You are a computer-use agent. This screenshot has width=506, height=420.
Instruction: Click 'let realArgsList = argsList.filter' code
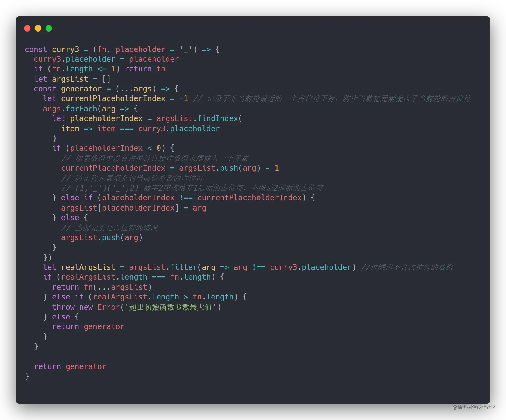coord(120,267)
